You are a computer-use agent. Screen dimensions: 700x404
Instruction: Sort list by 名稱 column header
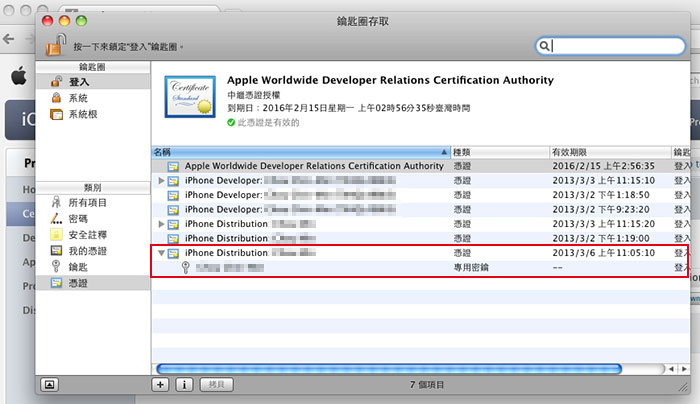301,152
